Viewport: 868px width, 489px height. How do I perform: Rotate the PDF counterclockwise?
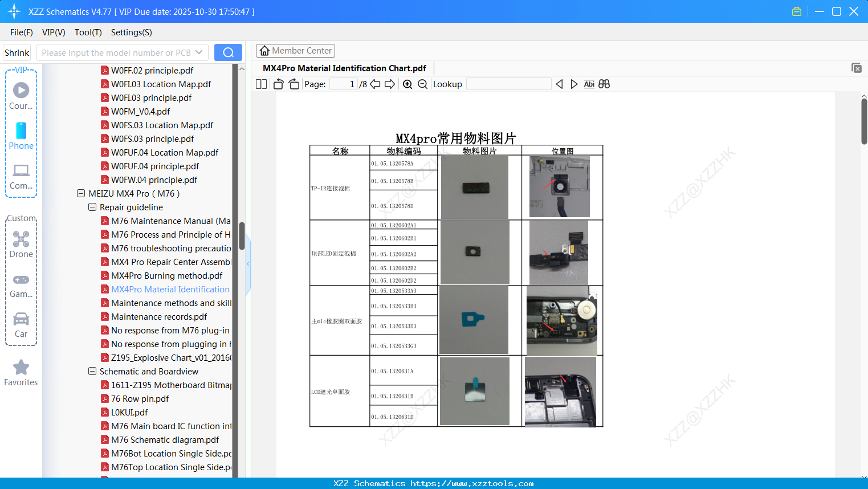pyautogui.click(x=278, y=84)
